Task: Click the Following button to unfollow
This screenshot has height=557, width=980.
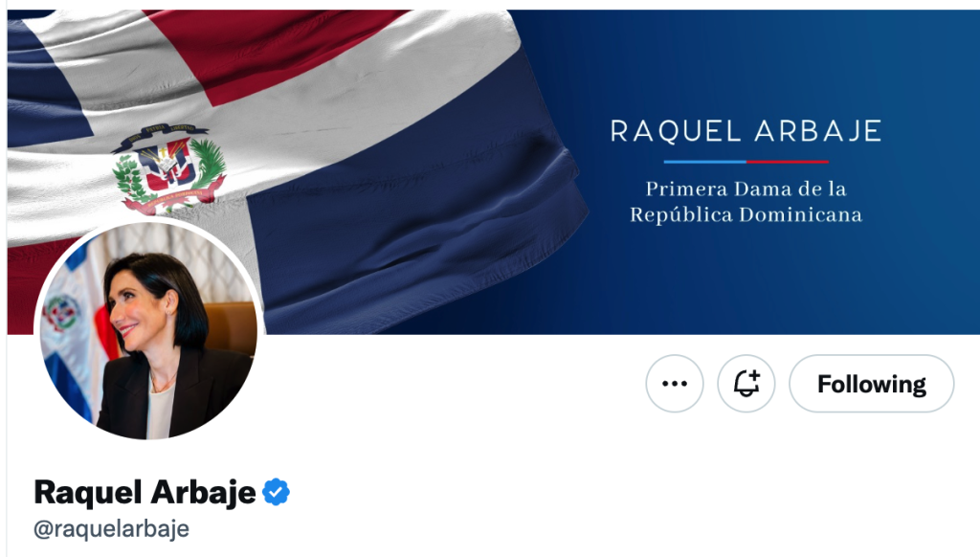Action: (x=871, y=383)
